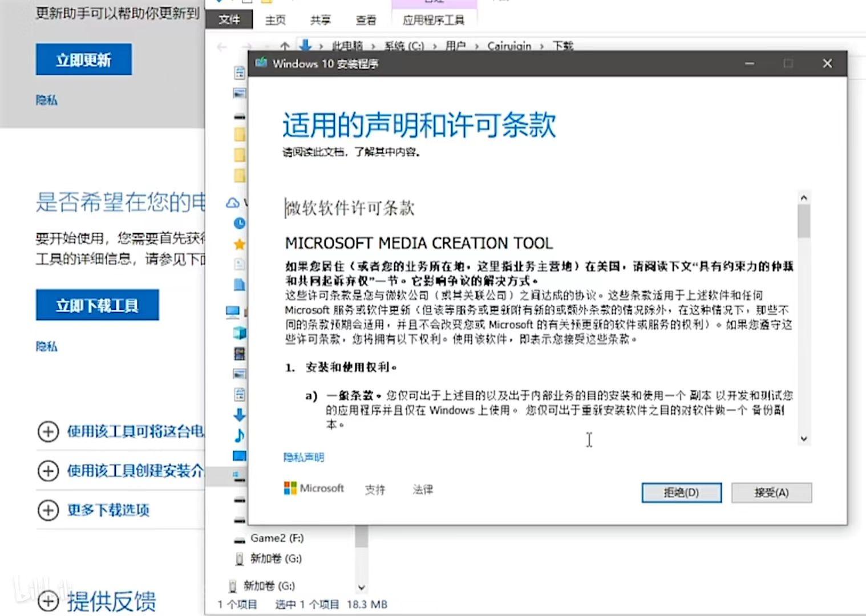Go back in File Explorer navigation
This screenshot has width=866, height=616.
(222, 46)
